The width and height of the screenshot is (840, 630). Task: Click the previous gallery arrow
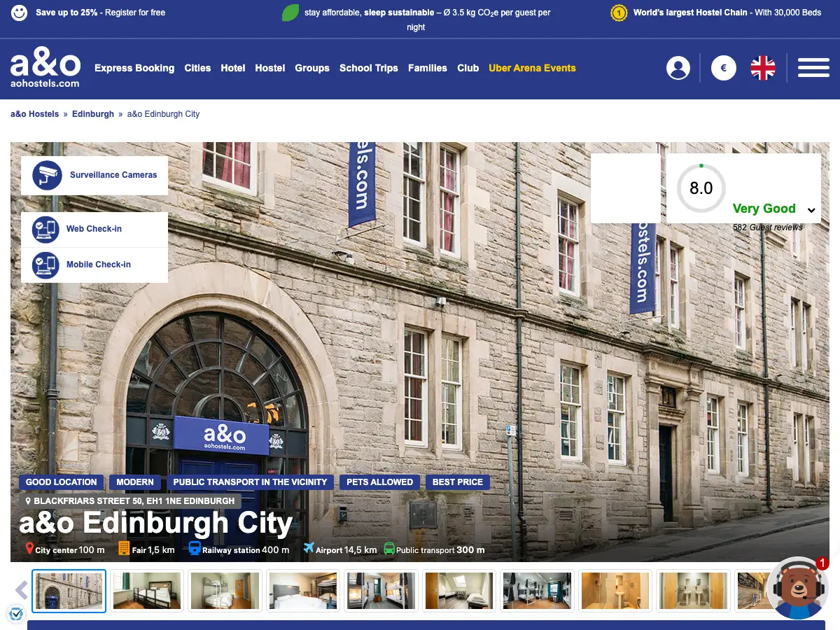(x=22, y=591)
